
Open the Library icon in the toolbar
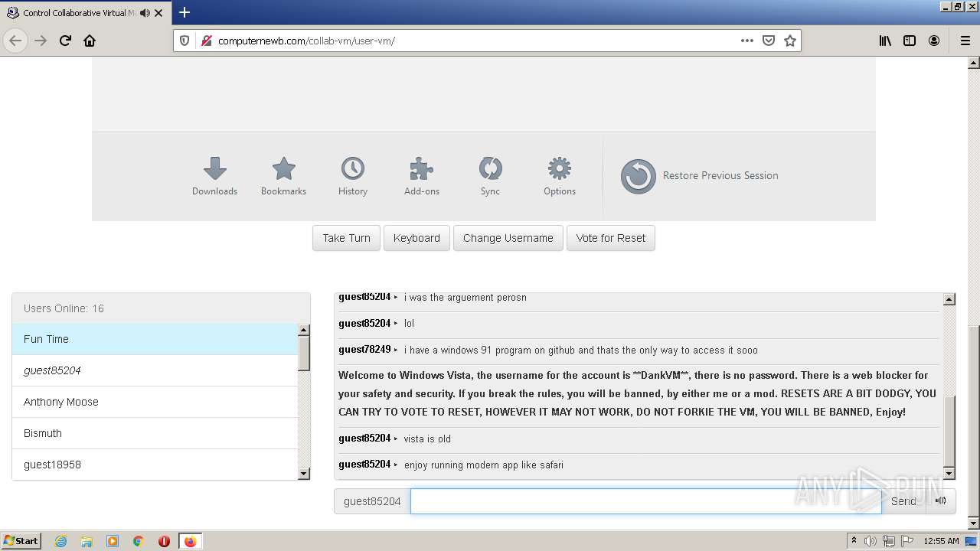(x=885, y=41)
